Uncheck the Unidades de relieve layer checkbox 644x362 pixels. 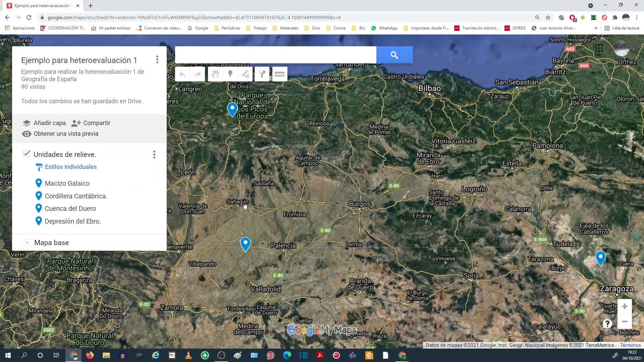click(x=26, y=154)
